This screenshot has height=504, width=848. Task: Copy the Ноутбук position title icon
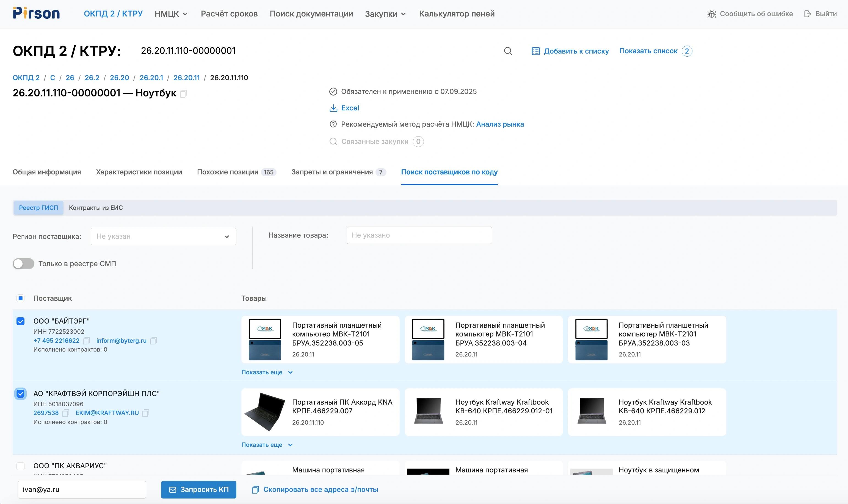pos(183,93)
